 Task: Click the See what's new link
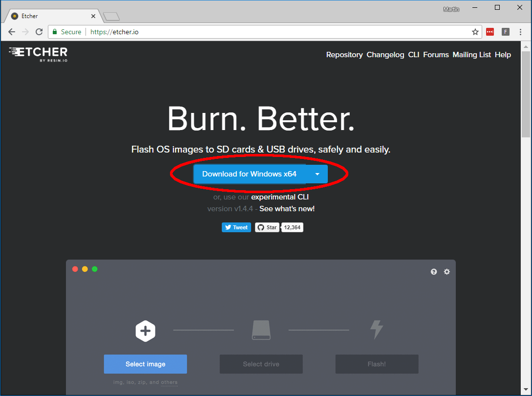pyautogui.click(x=287, y=209)
